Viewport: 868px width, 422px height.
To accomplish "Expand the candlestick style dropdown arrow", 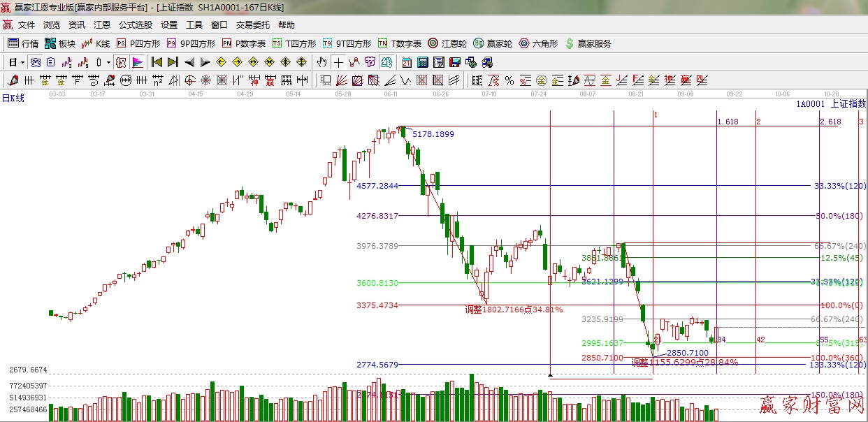I will pyautogui.click(x=108, y=62).
